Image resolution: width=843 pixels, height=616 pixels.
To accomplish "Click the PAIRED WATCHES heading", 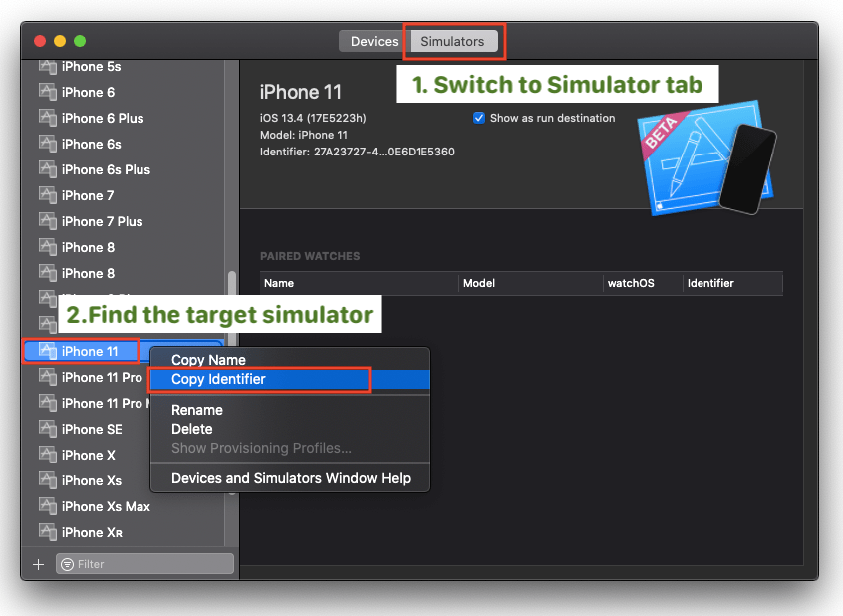I will tap(310, 256).
